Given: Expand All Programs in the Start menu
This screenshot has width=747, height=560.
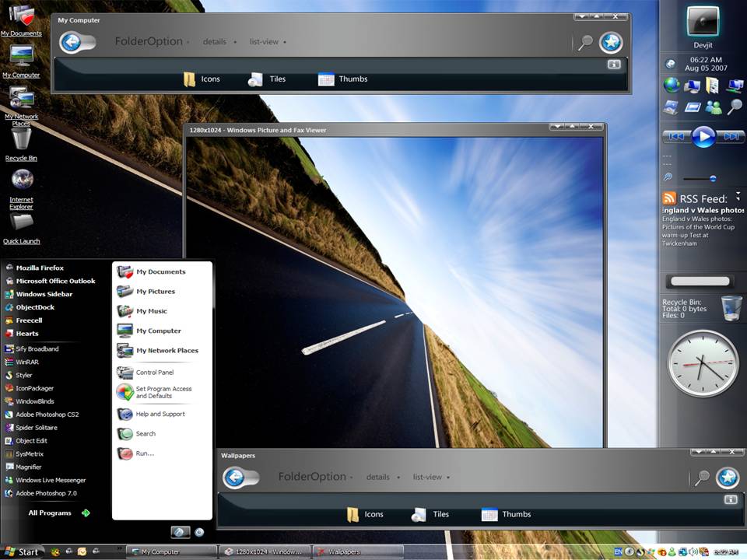Looking at the screenshot, I should [x=58, y=513].
